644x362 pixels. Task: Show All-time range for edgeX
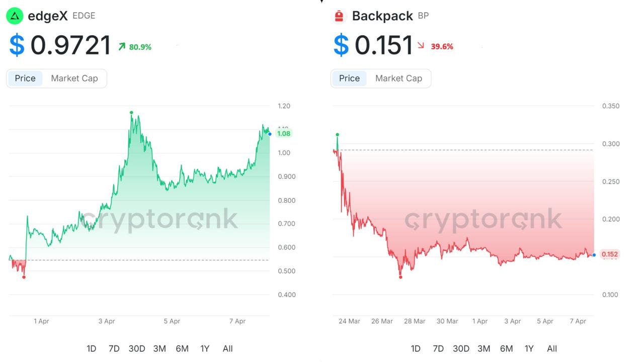(227, 348)
